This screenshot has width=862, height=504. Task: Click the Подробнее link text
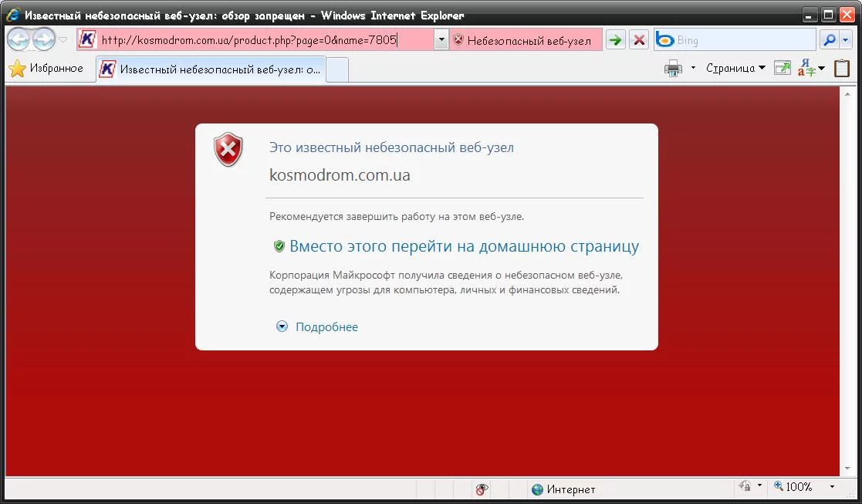326,327
